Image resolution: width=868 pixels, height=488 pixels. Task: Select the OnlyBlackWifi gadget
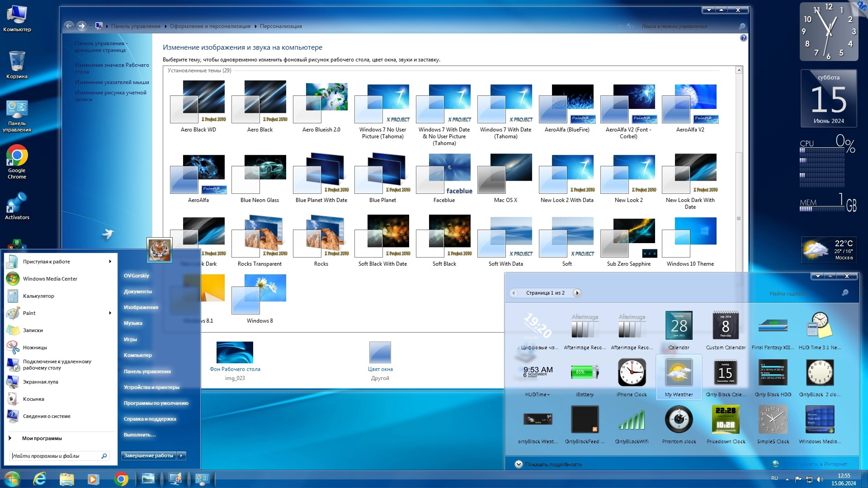pos(632,420)
